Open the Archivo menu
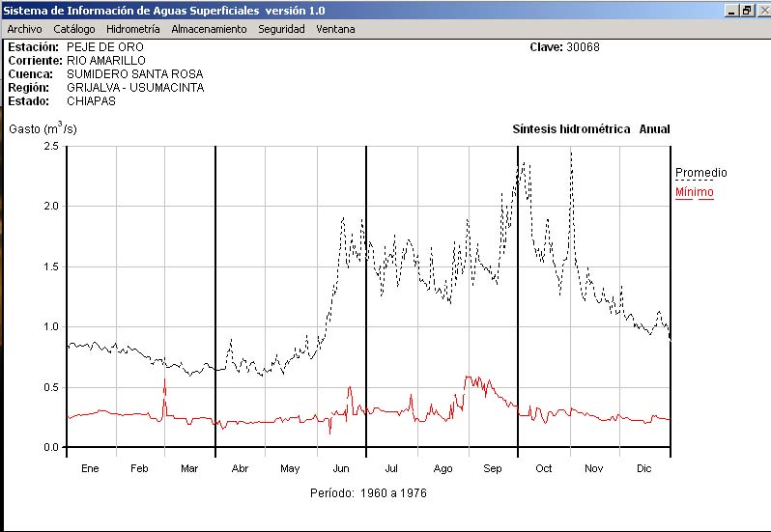The width and height of the screenshot is (771, 532). [x=24, y=29]
